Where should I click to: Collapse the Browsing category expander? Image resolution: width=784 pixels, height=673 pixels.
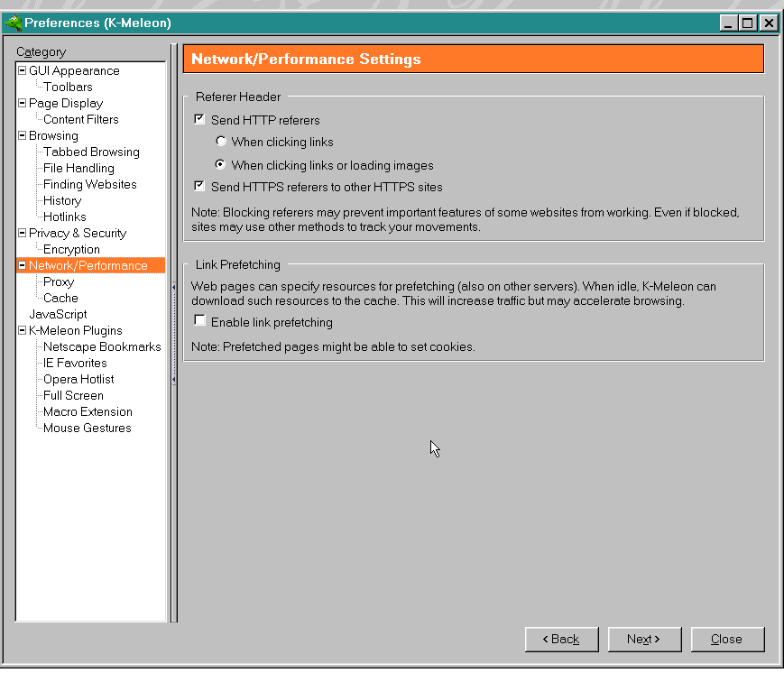click(23, 135)
